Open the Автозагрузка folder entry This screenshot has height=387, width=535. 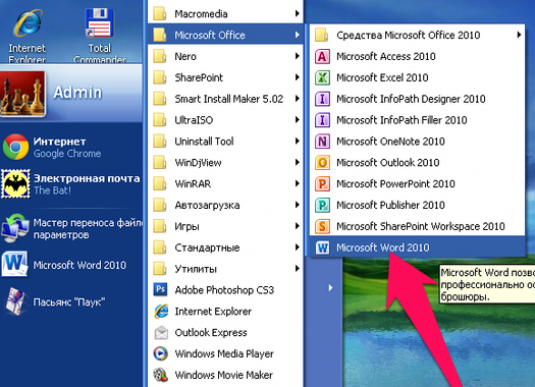click(226, 205)
